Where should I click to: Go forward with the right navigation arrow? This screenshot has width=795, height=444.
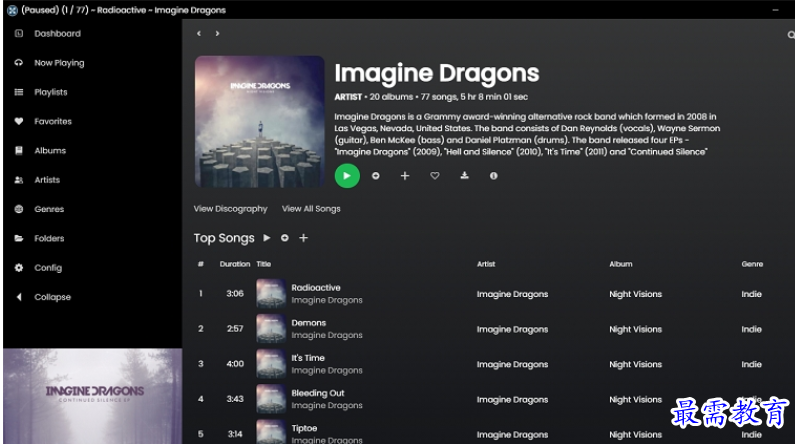(218, 33)
